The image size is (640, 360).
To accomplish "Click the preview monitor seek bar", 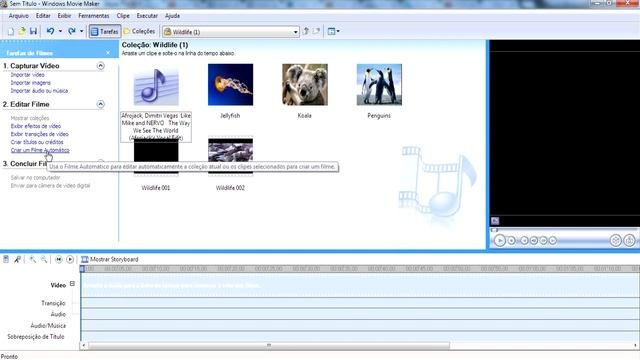I will click(x=565, y=230).
